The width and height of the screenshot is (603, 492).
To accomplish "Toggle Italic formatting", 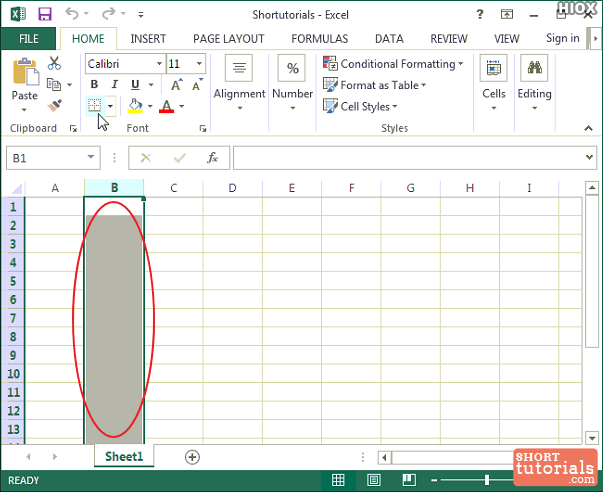I will [115, 84].
